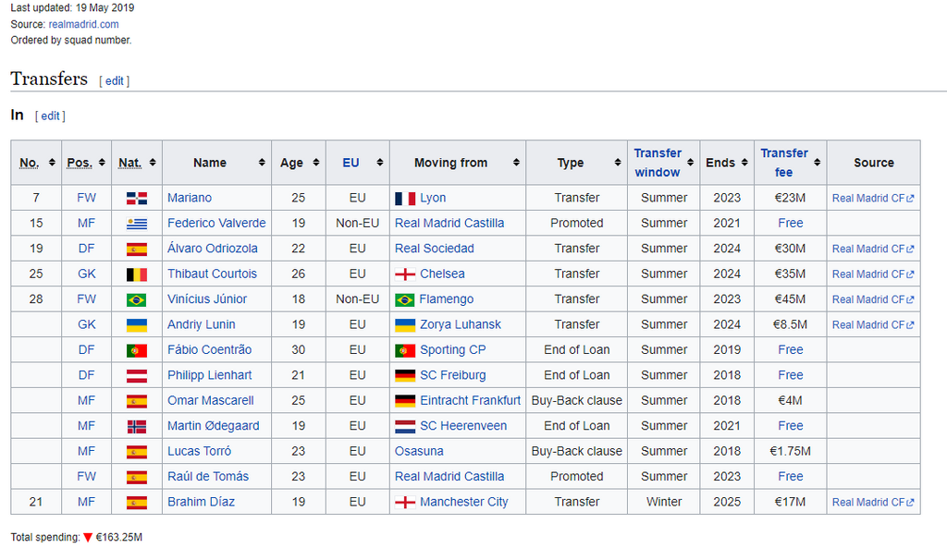Click France flag next to Lyon

(x=405, y=198)
